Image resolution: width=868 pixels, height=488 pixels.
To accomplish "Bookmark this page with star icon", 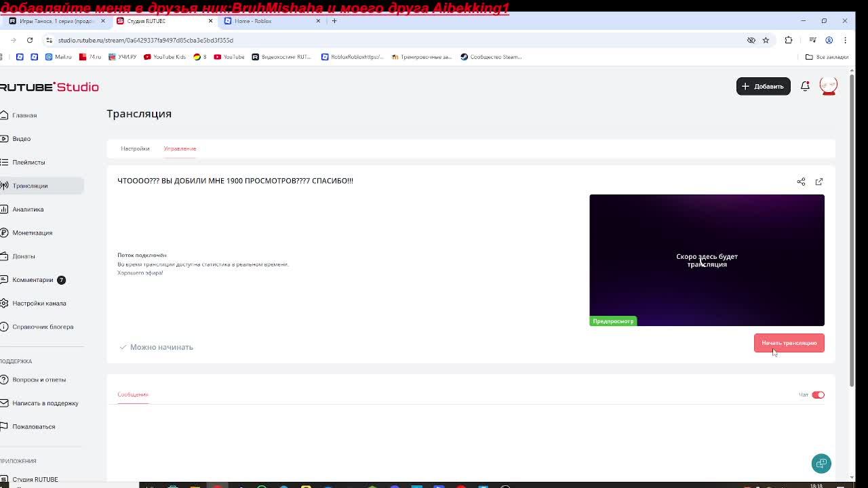I will 766,40.
